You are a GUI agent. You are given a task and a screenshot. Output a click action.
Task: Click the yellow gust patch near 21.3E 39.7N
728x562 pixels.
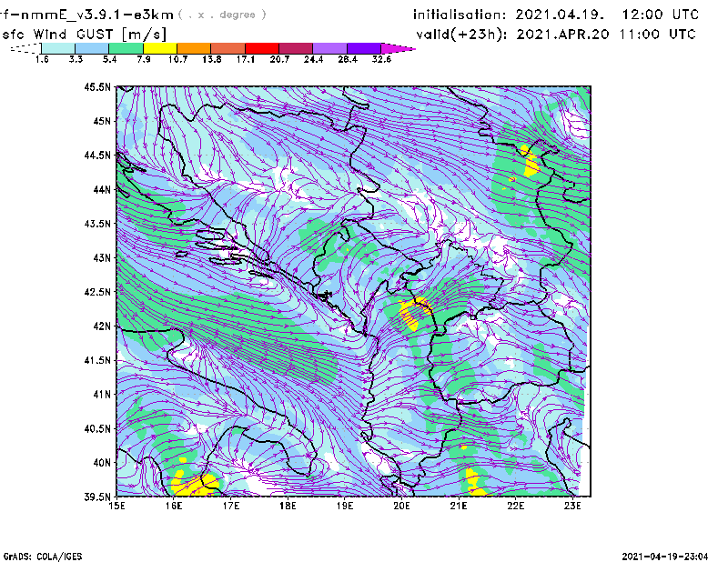coord(474,483)
